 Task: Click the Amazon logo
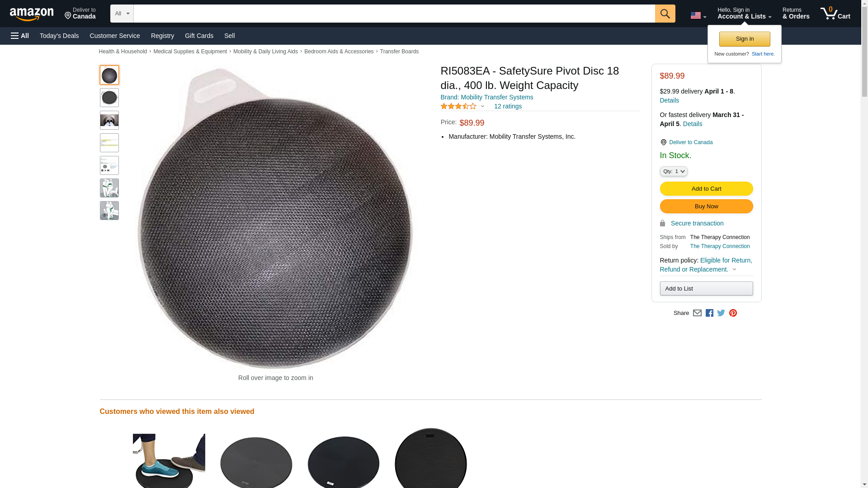point(32,14)
